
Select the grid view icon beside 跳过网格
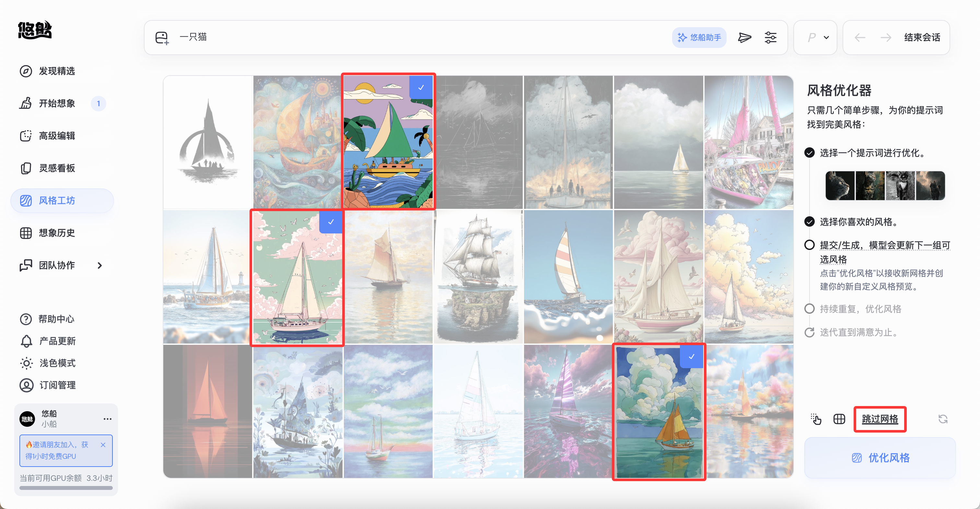tap(839, 419)
